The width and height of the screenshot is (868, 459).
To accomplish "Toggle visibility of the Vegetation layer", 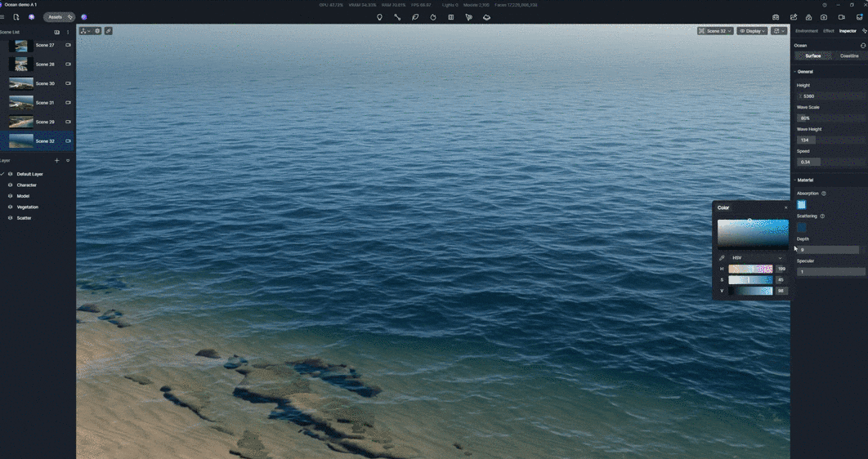I will click(11, 207).
